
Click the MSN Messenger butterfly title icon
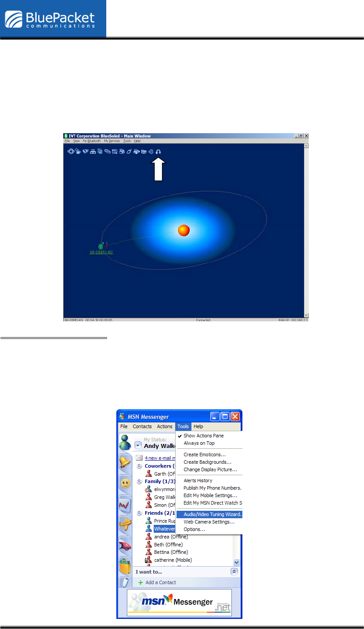(x=122, y=417)
